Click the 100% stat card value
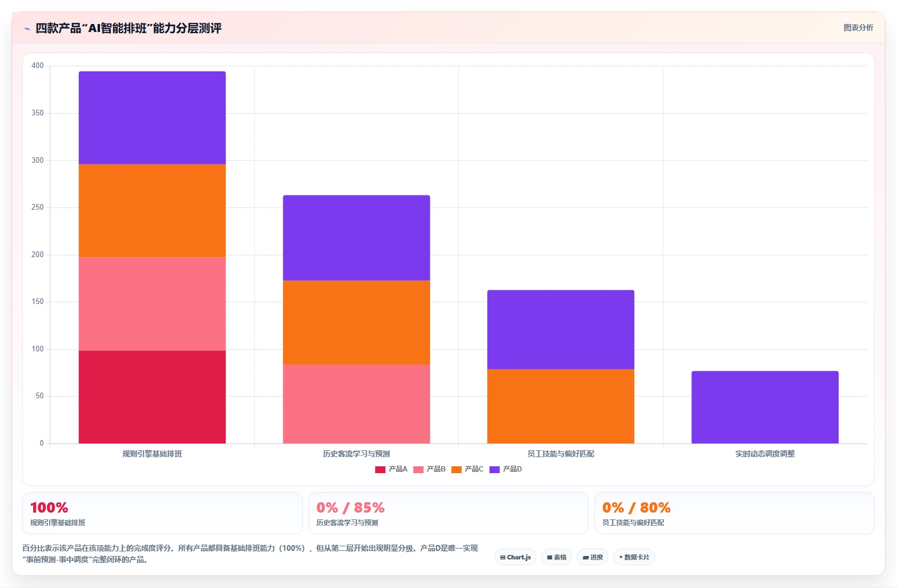 click(49, 507)
